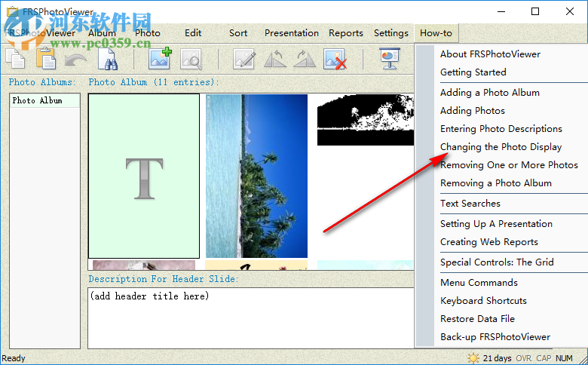The width and height of the screenshot is (588, 365).
Task: Click the Add Photo icon
Action: pyautogui.click(x=160, y=59)
